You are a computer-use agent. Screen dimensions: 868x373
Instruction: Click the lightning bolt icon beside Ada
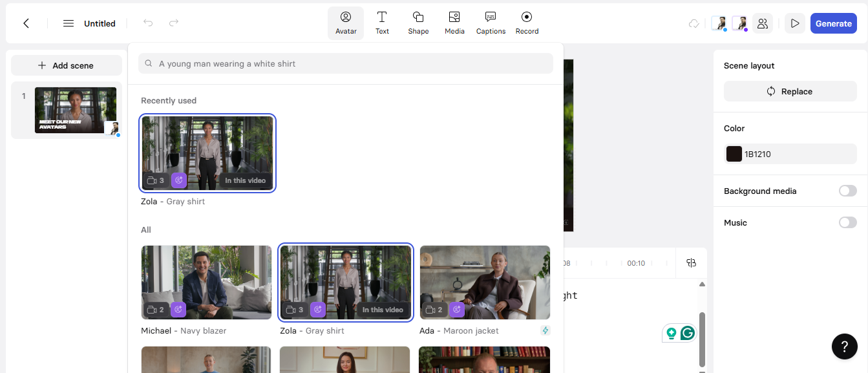click(545, 330)
